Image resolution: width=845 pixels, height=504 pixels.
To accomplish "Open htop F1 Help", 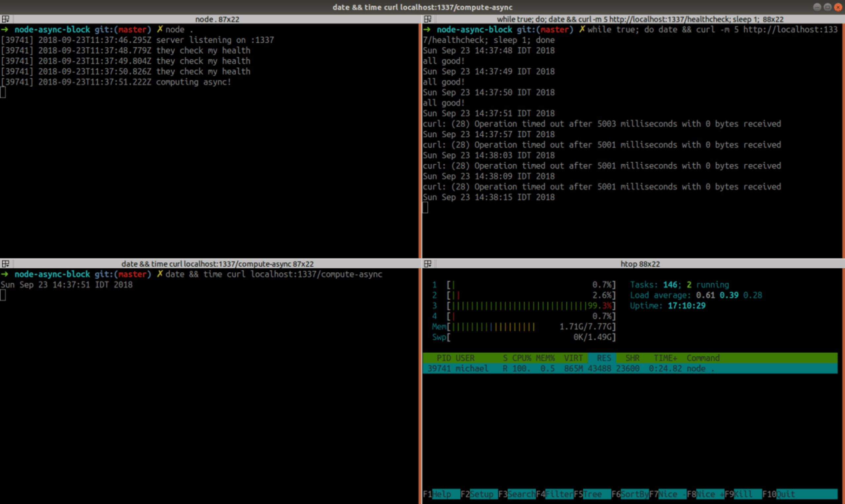I will (x=442, y=494).
